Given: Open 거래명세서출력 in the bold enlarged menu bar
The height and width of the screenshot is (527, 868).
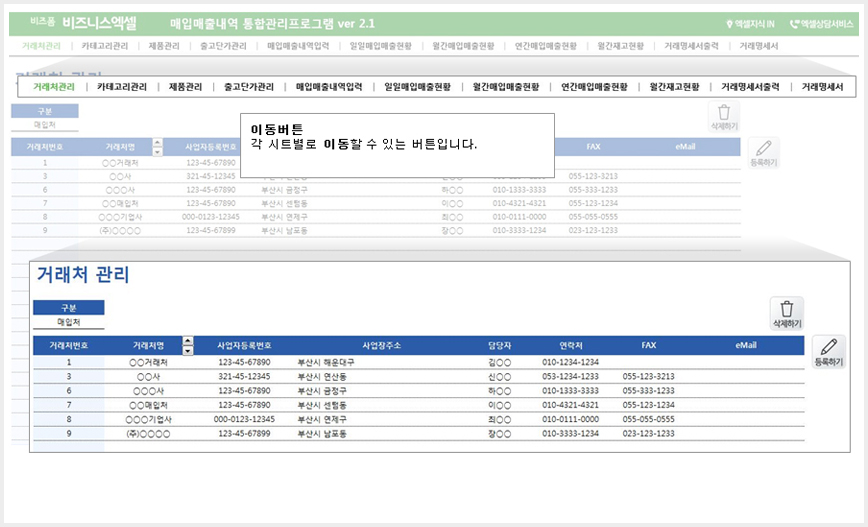Looking at the screenshot, I should (750, 87).
